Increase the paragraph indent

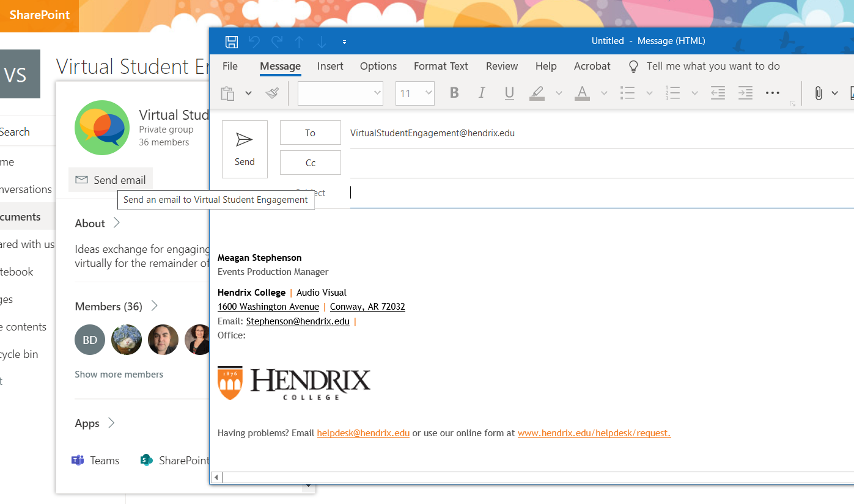point(745,93)
